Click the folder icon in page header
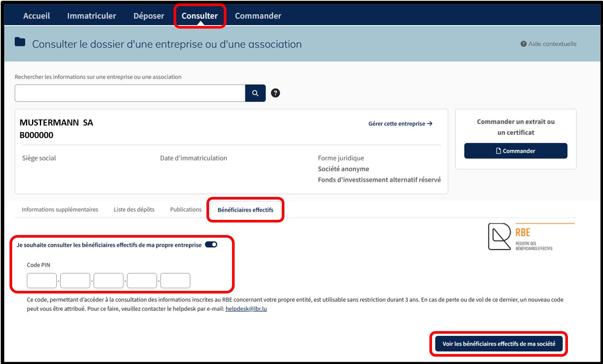Image resolution: width=603 pixels, height=364 pixels. tap(20, 42)
